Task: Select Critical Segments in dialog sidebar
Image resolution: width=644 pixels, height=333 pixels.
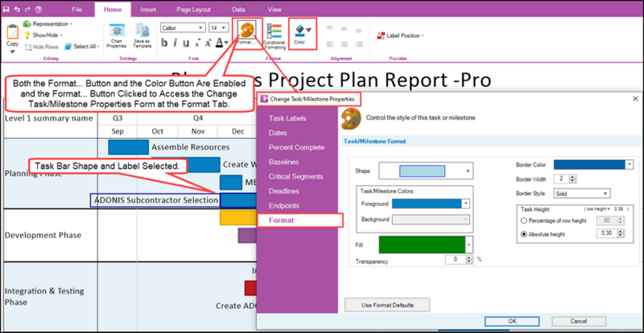Action: tap(296, 177)
